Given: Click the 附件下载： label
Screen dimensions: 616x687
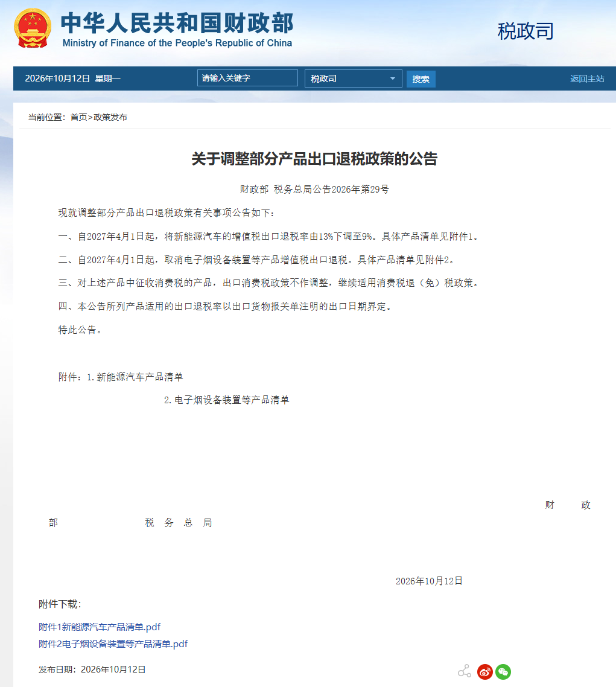Looking at the screenshot, I should point(60,604).
